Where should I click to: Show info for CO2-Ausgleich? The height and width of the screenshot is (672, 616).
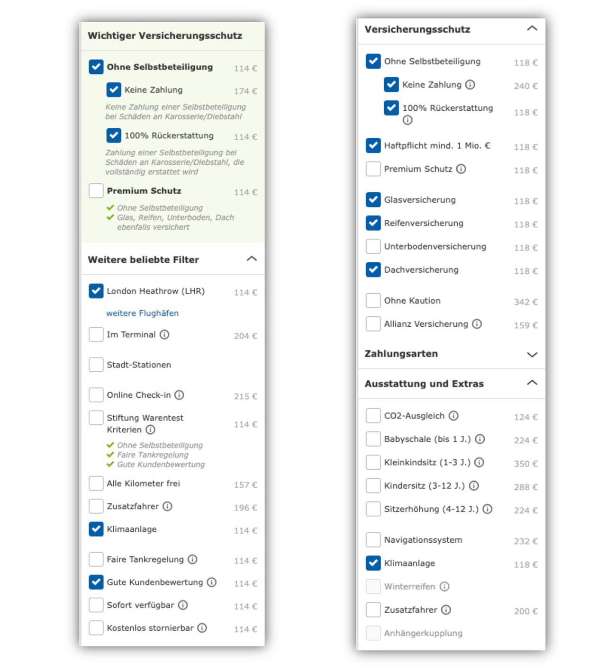pyautogui.click(x=453, y=416)
